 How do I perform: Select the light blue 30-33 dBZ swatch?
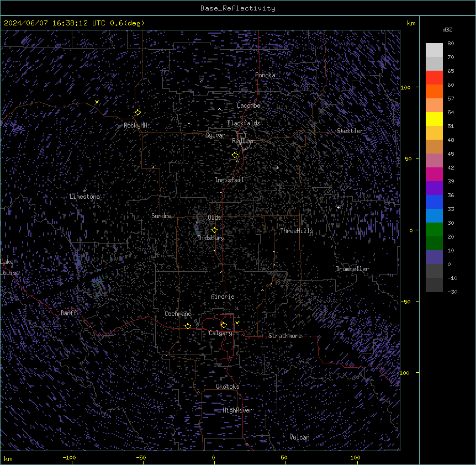tap(434, 216)
